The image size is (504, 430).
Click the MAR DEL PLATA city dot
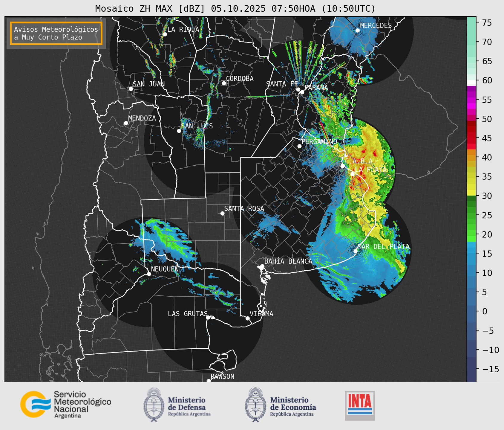pos(356,251)
